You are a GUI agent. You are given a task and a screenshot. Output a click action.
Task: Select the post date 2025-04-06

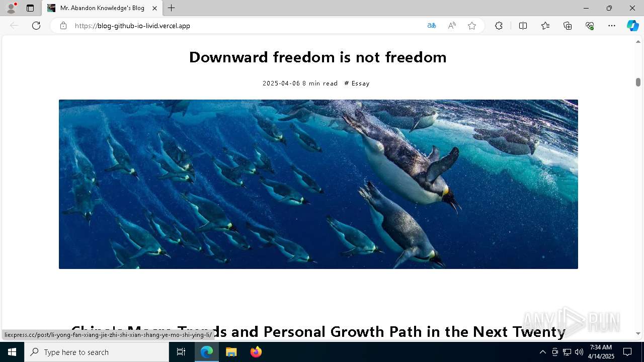point(281,83)
